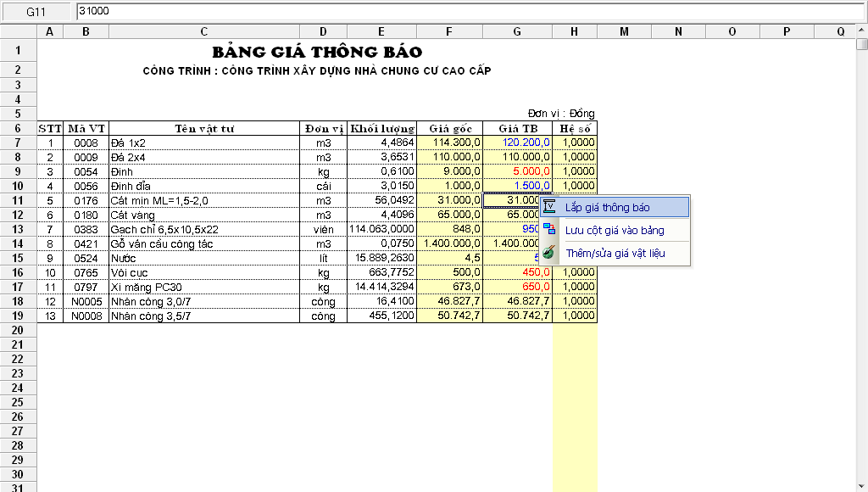
Task: Click the Gỗ ván cầu công tác cell
Action: coord(204,243)
